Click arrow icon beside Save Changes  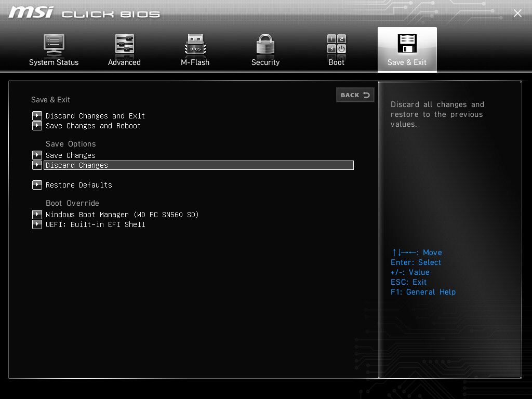pos(37,155)
